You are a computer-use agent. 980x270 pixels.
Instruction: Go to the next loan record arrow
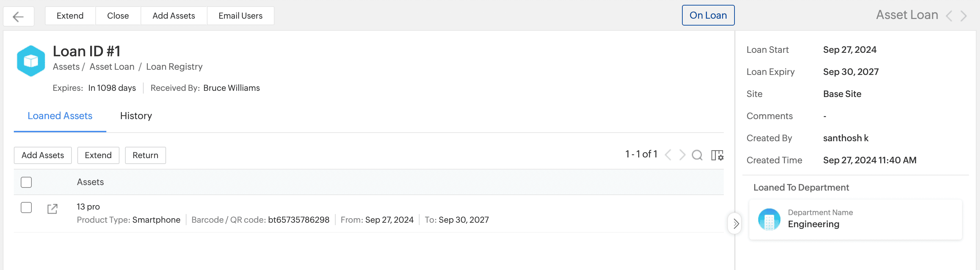(x=963, y=16)
